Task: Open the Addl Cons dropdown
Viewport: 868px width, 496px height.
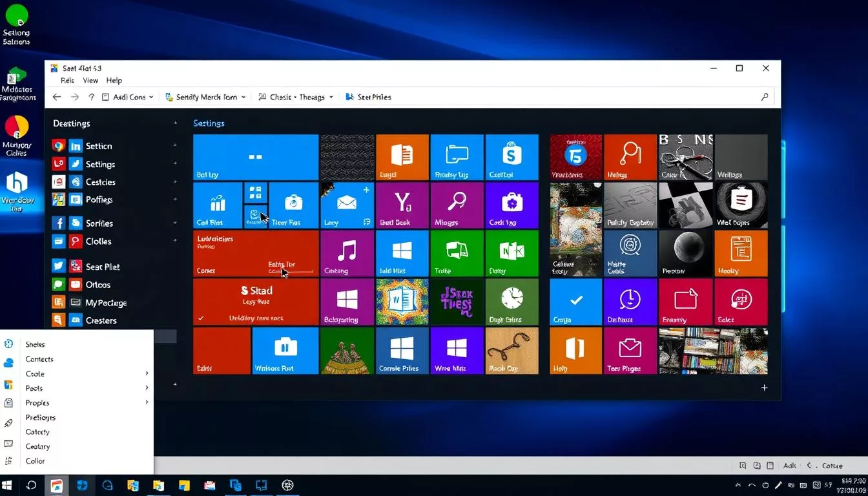Action: click(x=128, y=97)
